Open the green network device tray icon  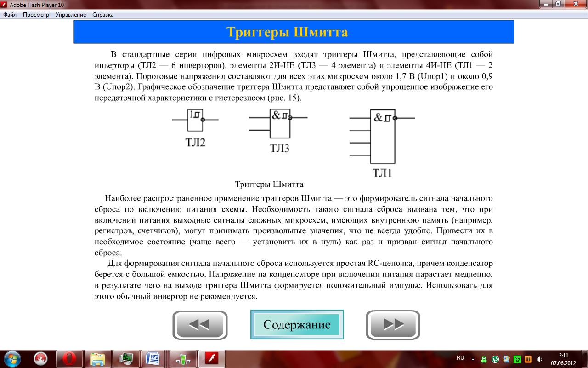tap(484, 359)
